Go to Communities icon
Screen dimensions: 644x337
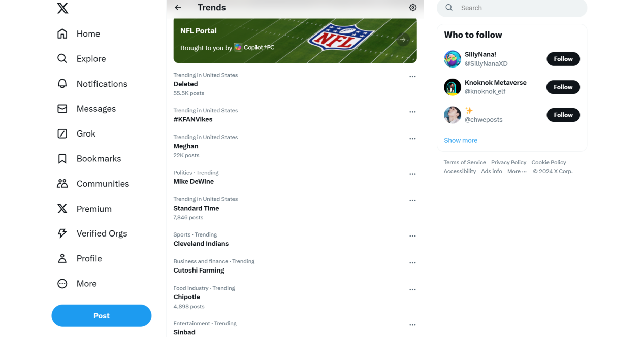pyautogui.click(x=62, y=184)
